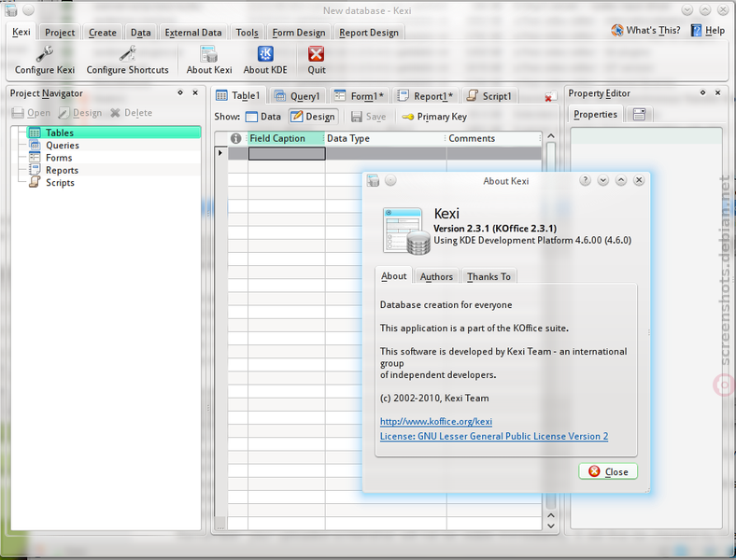Open the Help button in top bar
Viewport: 736px width, 560px height.
[708, 31]
